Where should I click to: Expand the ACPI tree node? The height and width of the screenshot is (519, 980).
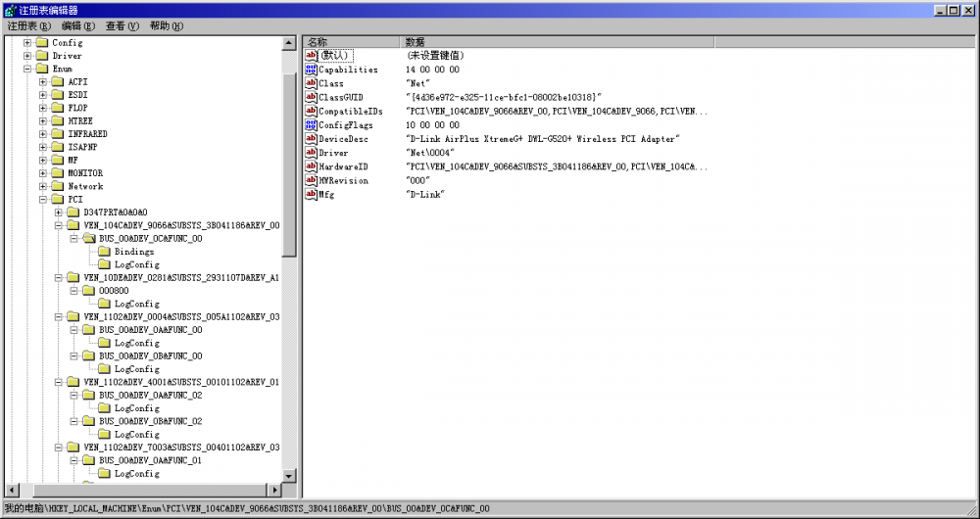pos(43,82)
